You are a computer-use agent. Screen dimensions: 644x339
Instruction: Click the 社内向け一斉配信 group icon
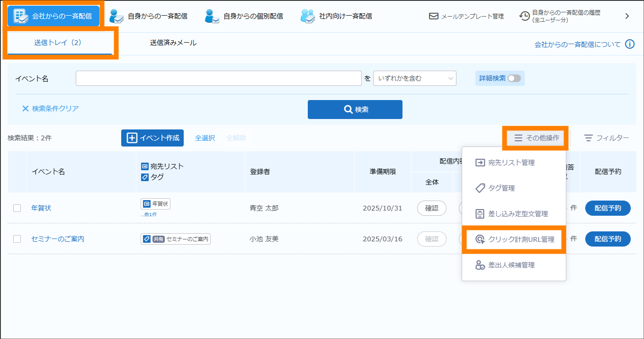(x=308, y=16)
